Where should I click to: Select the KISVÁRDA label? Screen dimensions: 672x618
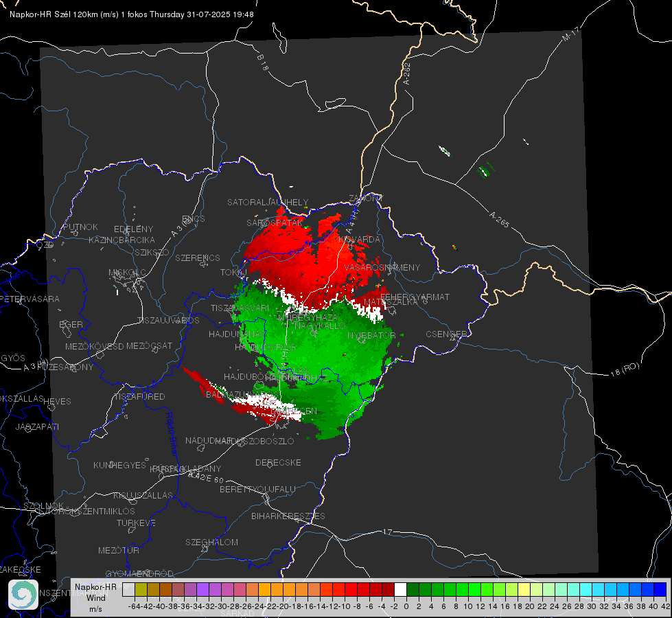click(x=359, y=240)
